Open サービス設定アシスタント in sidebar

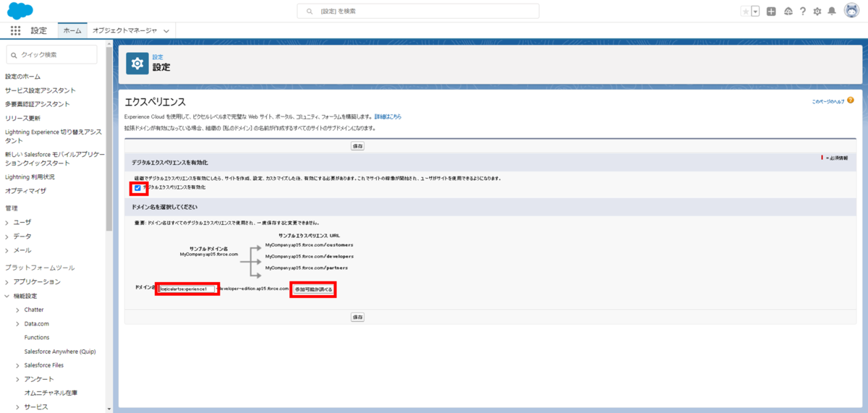click(41, 90)
